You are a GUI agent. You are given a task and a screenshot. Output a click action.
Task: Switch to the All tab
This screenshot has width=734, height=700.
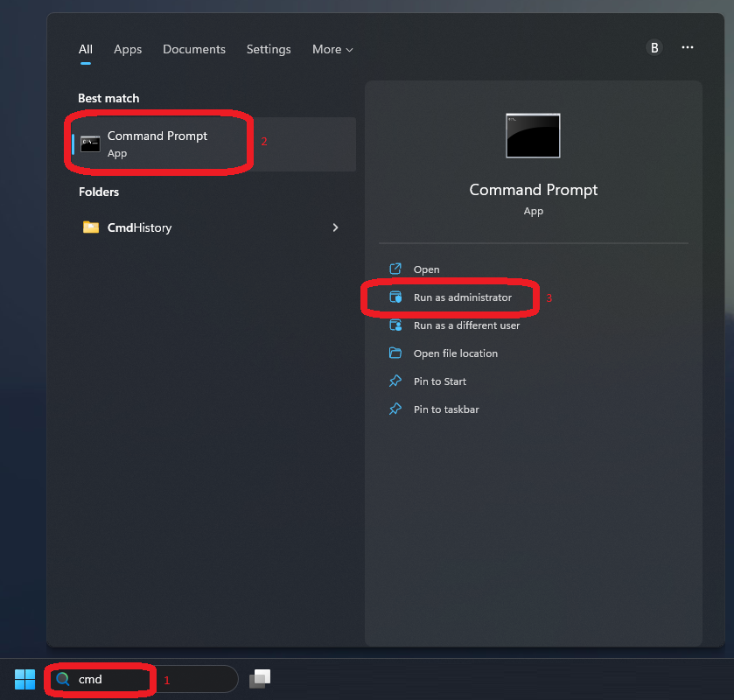(86, 49)
